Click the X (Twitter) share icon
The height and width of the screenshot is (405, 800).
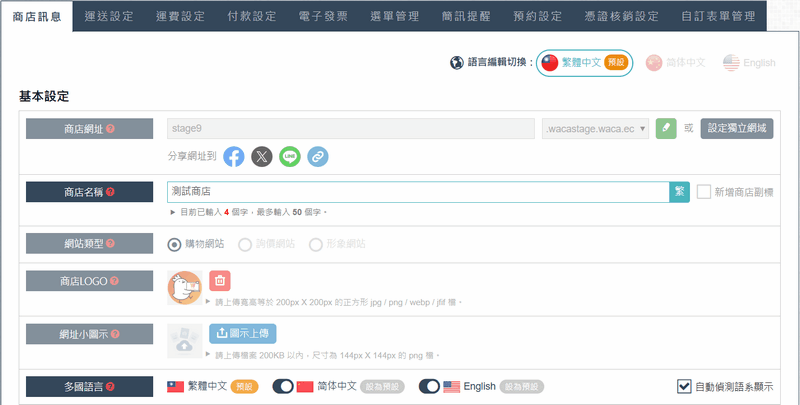261,157
